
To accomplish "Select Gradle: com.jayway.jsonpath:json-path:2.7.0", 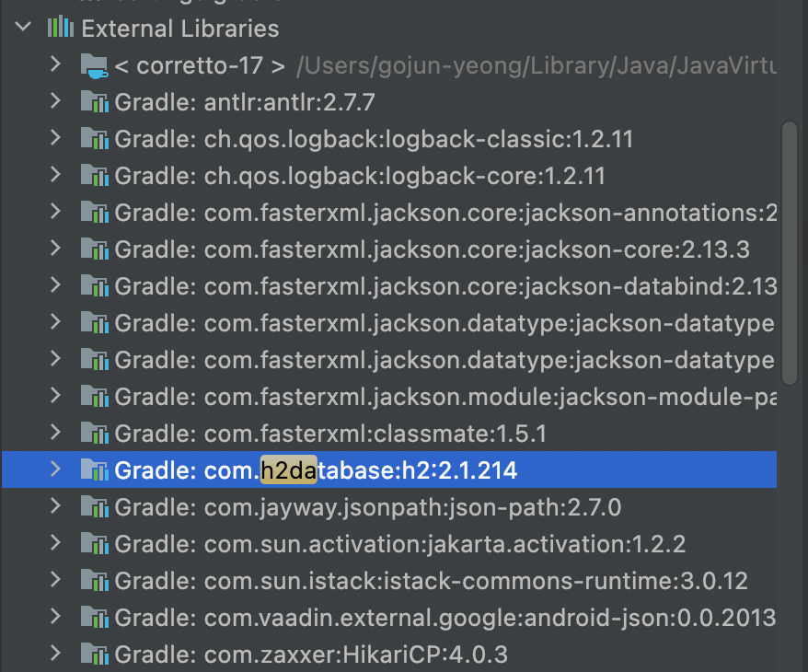I will tap(368, 507).
